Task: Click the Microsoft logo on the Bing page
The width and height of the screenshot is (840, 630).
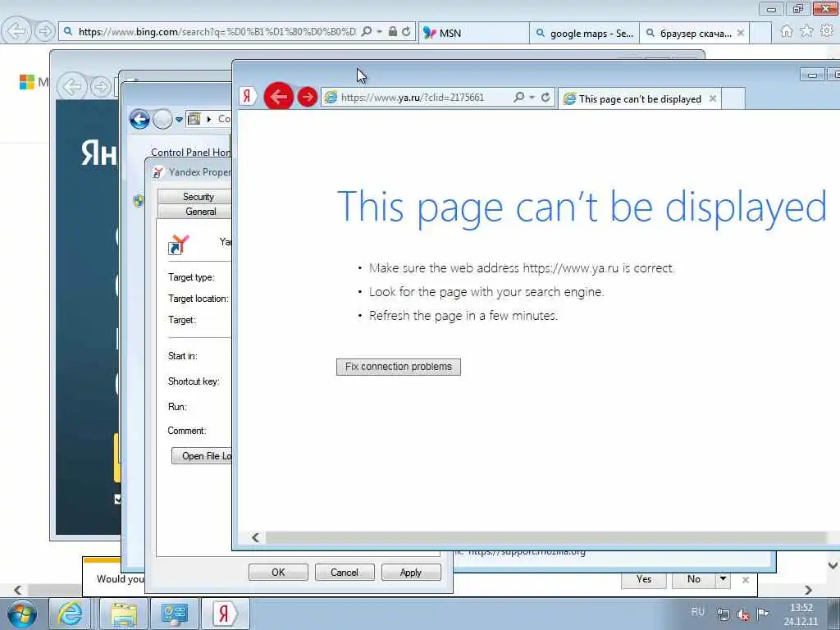Action: click(x=27, y=82)
